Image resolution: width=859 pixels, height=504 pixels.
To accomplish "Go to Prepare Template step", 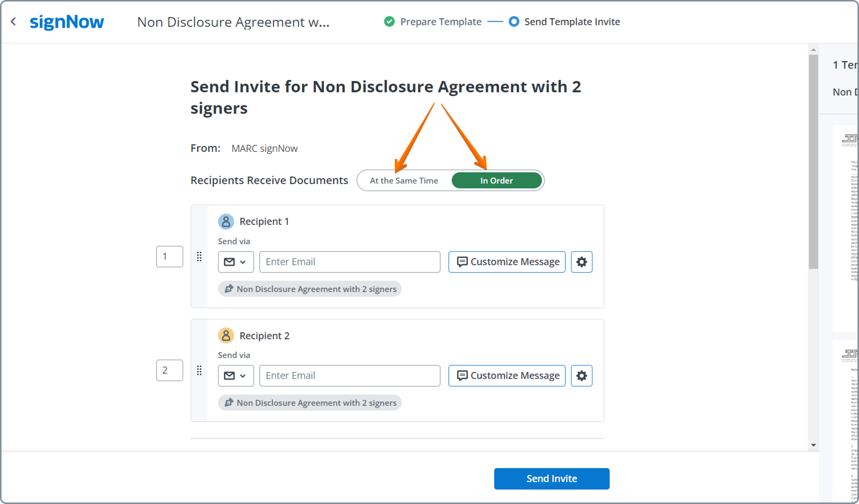I will point(440,22).
